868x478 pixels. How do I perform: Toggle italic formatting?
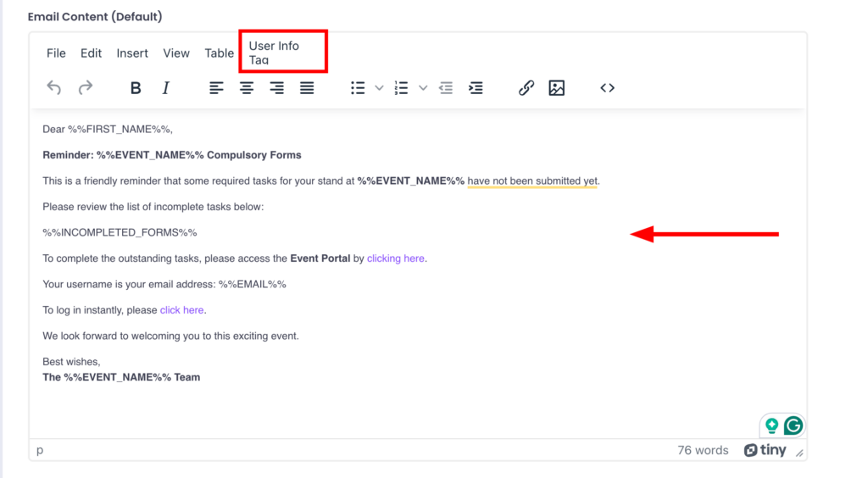[166, 88]
